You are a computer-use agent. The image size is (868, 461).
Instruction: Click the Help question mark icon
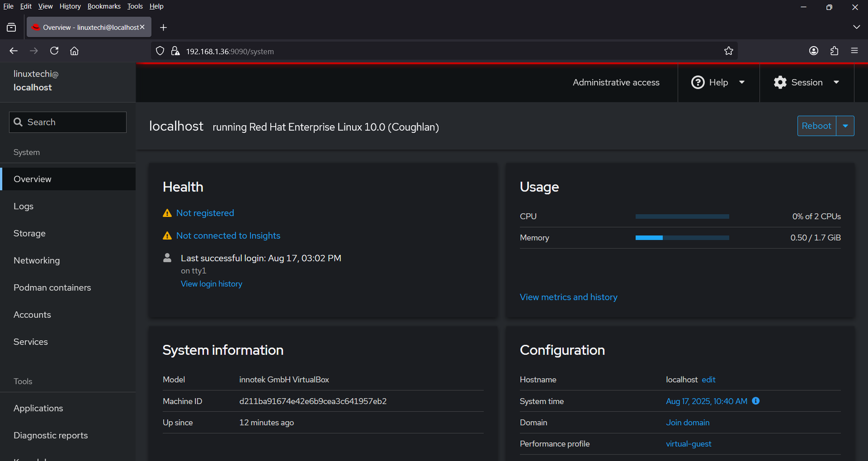pos(698,82)
